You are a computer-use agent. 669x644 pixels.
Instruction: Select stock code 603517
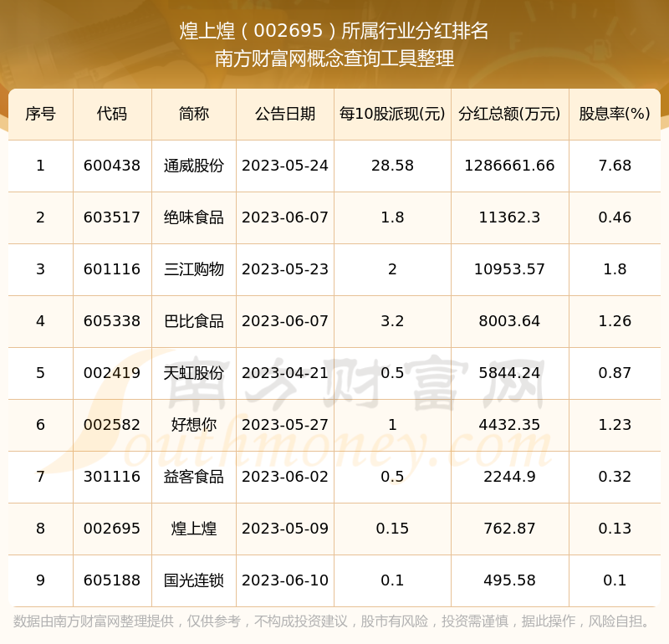tap(112, 217)
